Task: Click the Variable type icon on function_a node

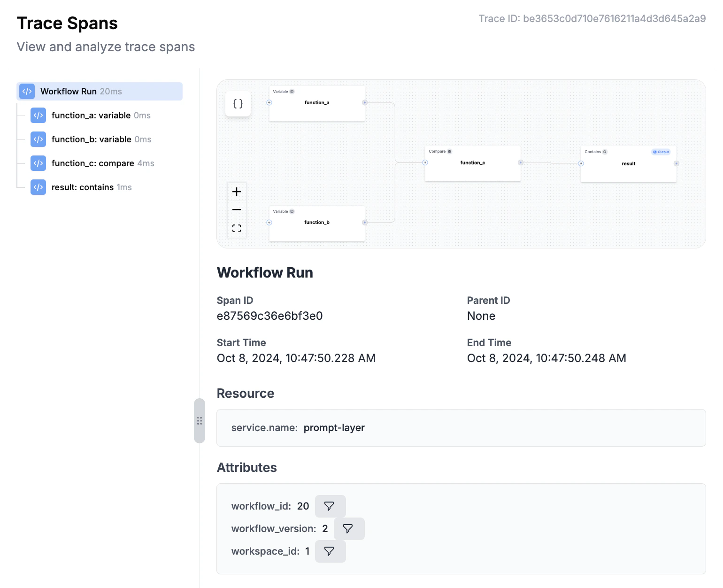Action: tap(292, 92)
